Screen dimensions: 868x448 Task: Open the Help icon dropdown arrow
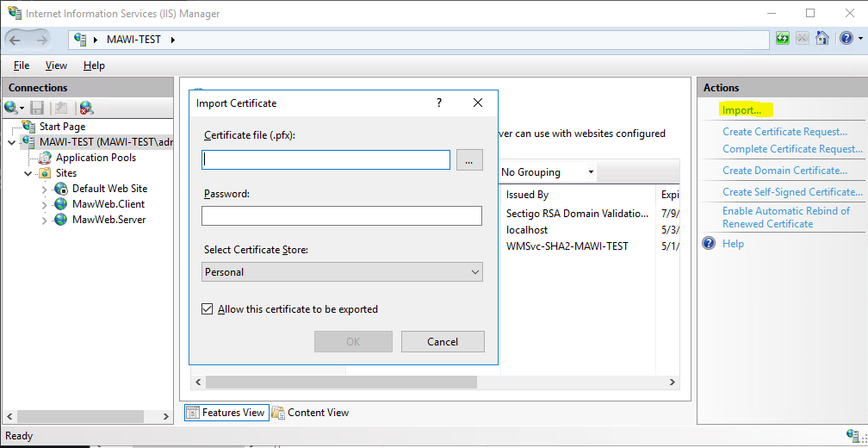[860, 40]
